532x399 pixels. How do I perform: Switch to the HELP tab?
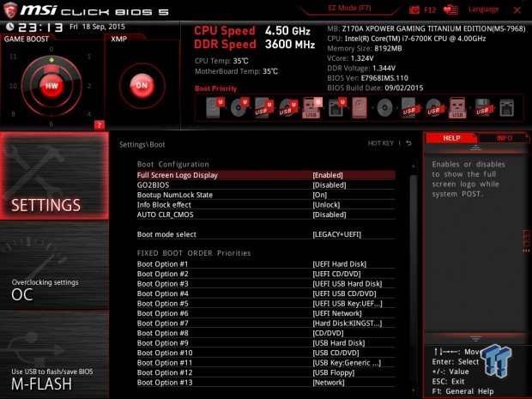point(451,138)
